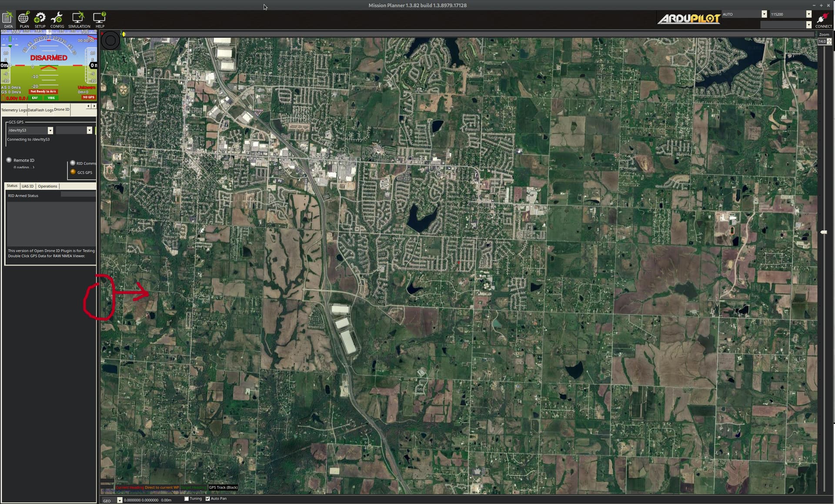Click the ArduPilot logo
The height and width of the screenshot is (504, 835).
(688, 19)
